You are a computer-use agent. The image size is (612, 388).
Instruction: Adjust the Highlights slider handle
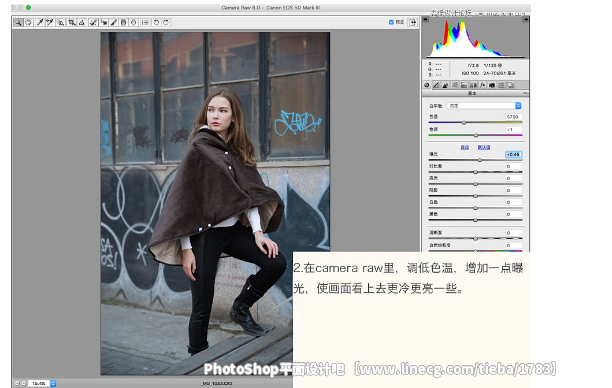475,184
